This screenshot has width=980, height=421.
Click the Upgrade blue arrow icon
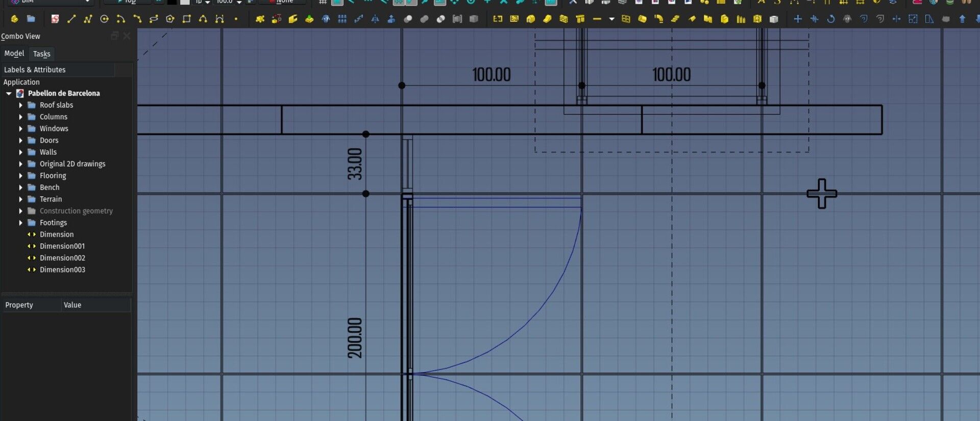click(x=962, y=19)
